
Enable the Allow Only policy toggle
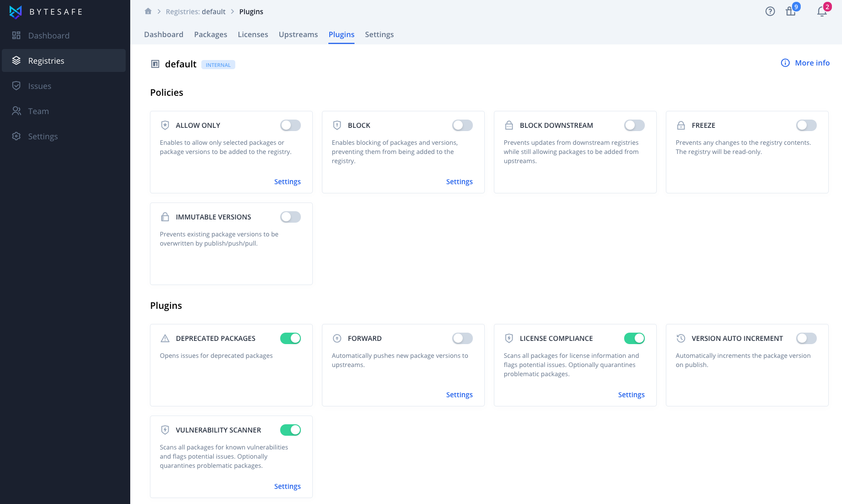tap(290, 125)
